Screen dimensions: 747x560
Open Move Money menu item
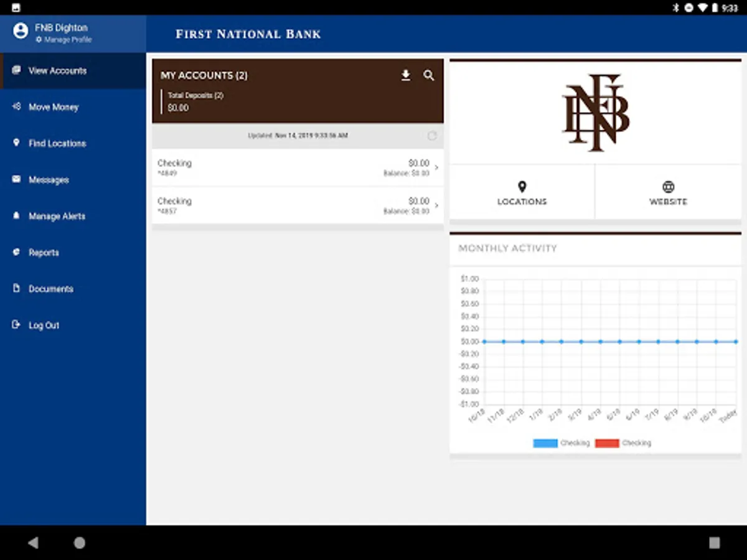(x=73, y=107)
